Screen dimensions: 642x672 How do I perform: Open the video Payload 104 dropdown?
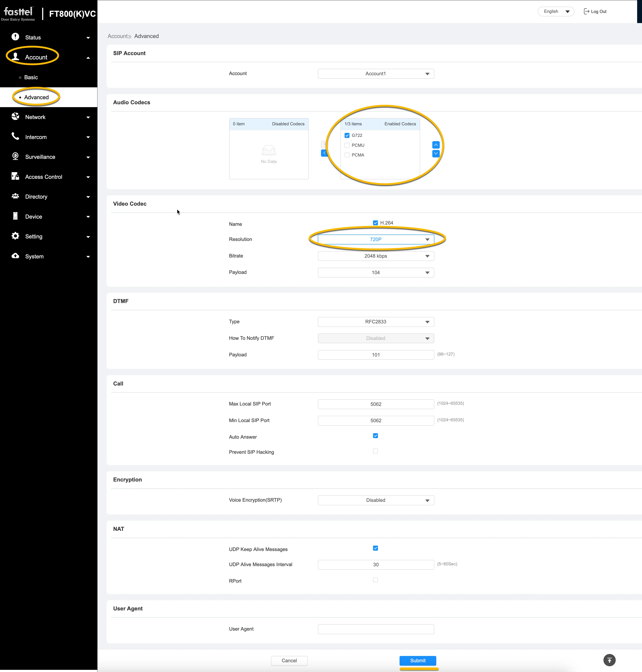point(376,272)
